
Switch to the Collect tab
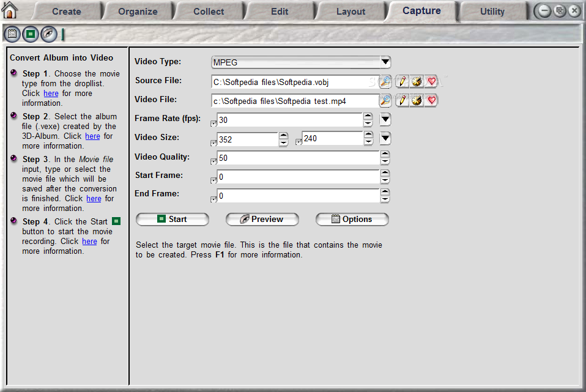click(x=209, y=12)
